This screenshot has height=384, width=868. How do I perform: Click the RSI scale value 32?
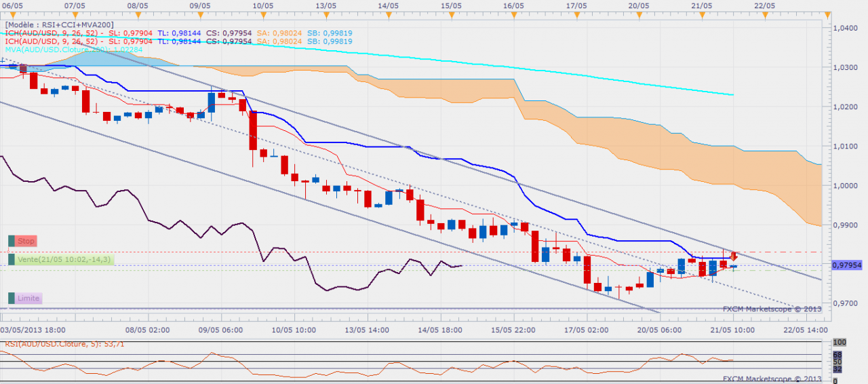pos(837,370)
